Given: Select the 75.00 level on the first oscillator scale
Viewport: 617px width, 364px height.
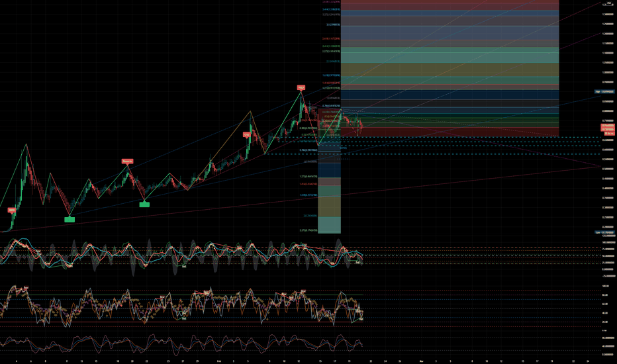Looking at the screenshot, I should pos(608,249).
